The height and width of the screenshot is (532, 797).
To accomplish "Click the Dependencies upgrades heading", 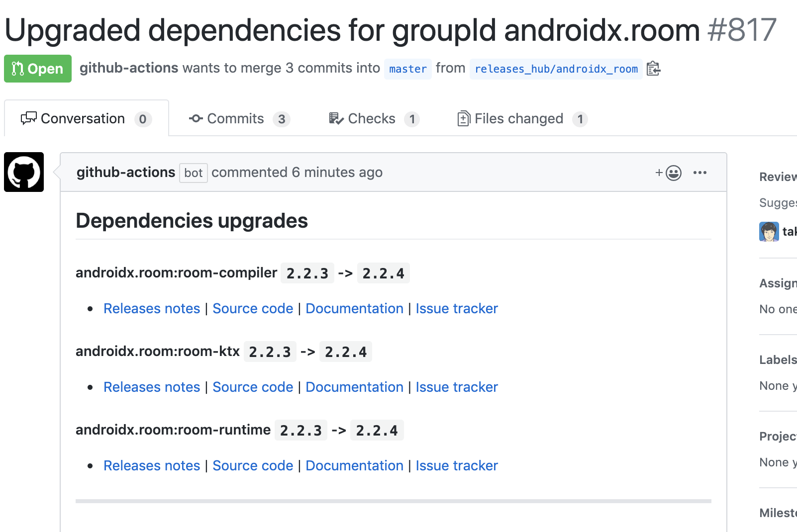I will tap(192, 221).
